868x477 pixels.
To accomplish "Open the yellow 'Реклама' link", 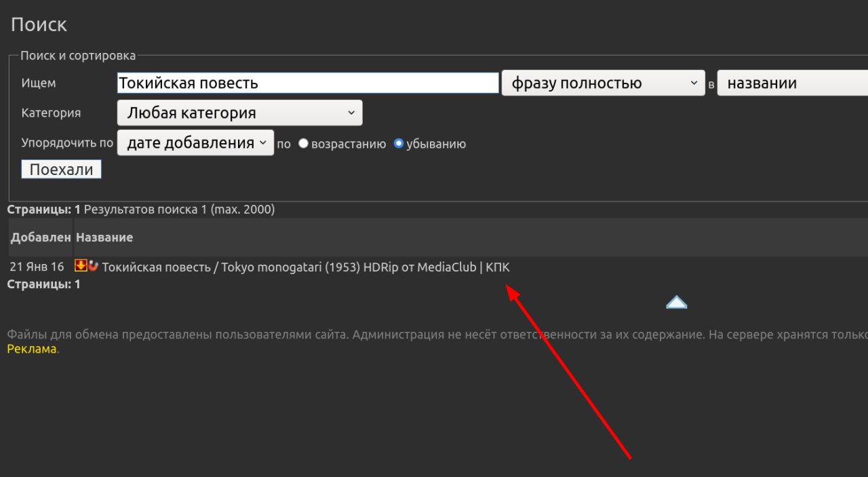I will 32,349.
